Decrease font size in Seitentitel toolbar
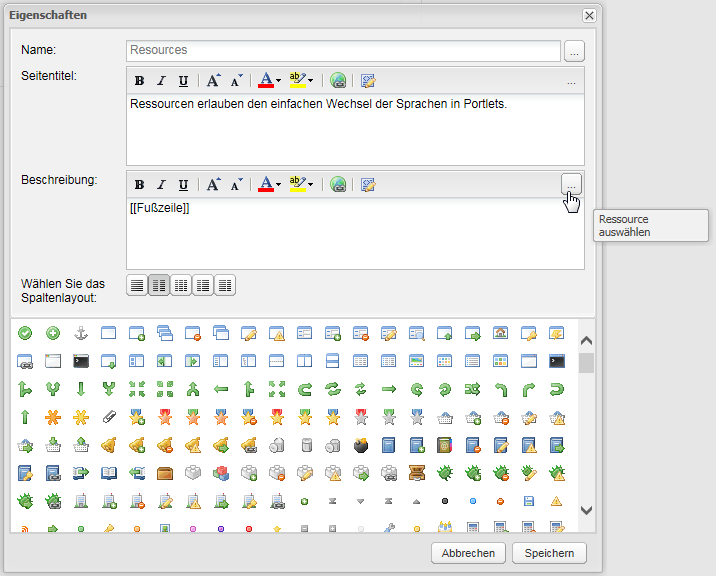This screenshot has height=576, width=716. click(236, 81)
